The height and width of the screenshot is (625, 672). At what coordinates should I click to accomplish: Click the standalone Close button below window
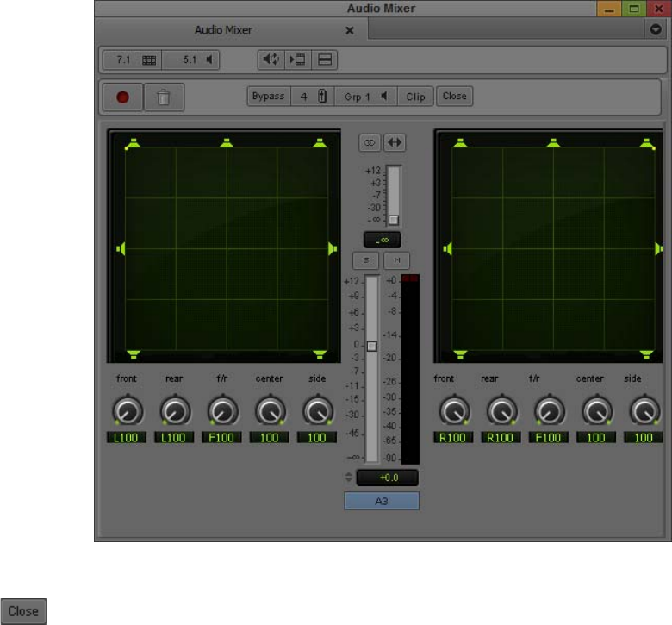click(x=23, y=611)
